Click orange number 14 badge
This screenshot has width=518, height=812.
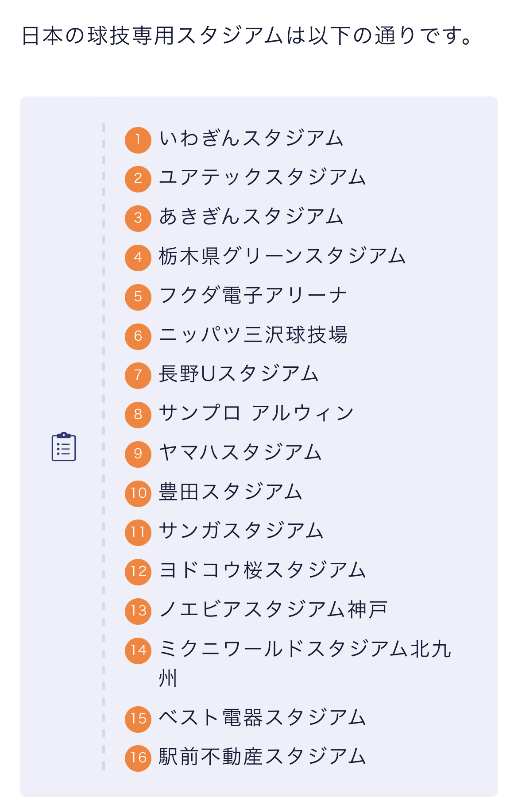[x=138, y=650]
